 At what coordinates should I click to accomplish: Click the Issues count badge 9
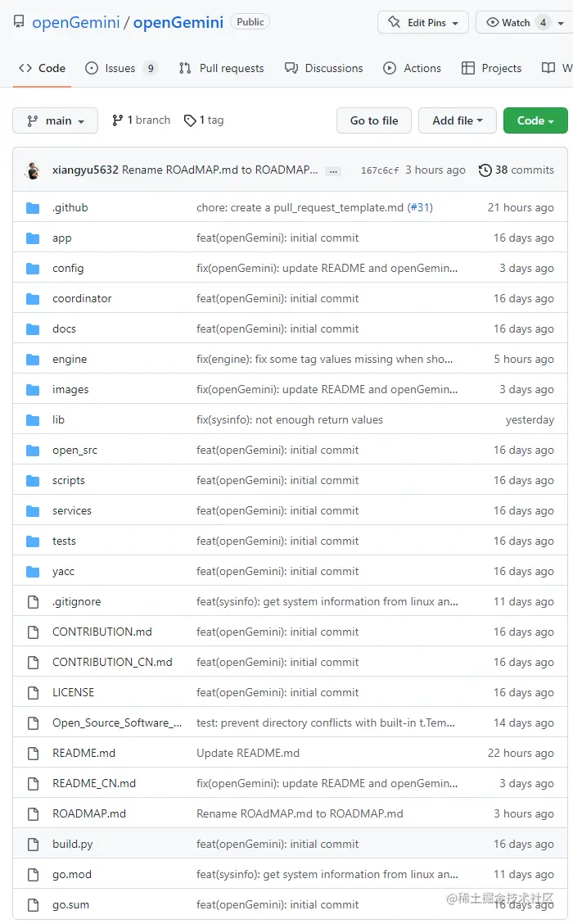(151, 68)
